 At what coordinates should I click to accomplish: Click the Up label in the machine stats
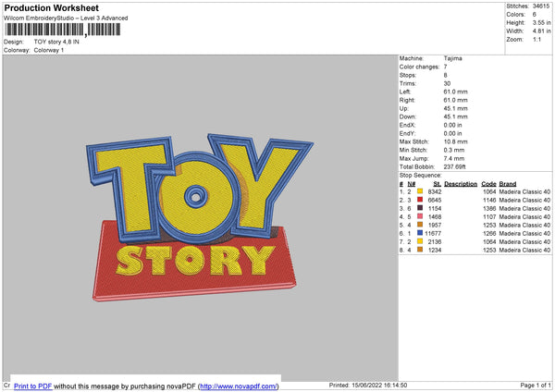[x=404, y=108]
